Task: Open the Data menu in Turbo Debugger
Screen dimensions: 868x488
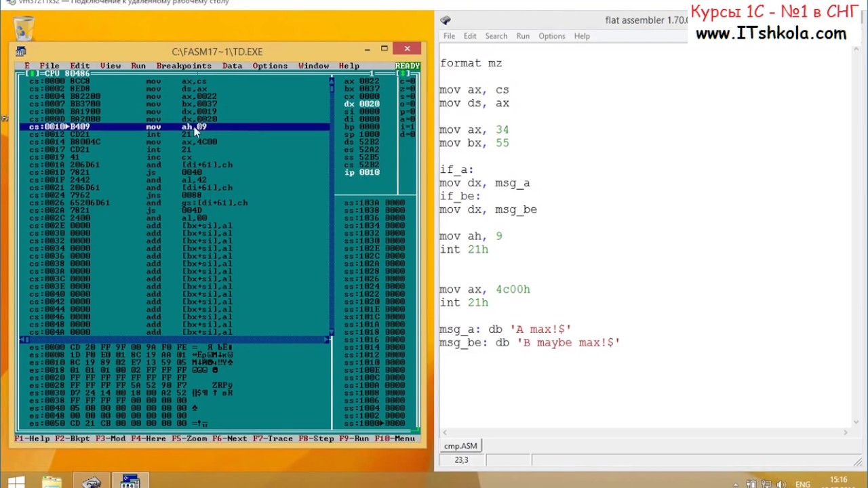Action: pos(232,66)
